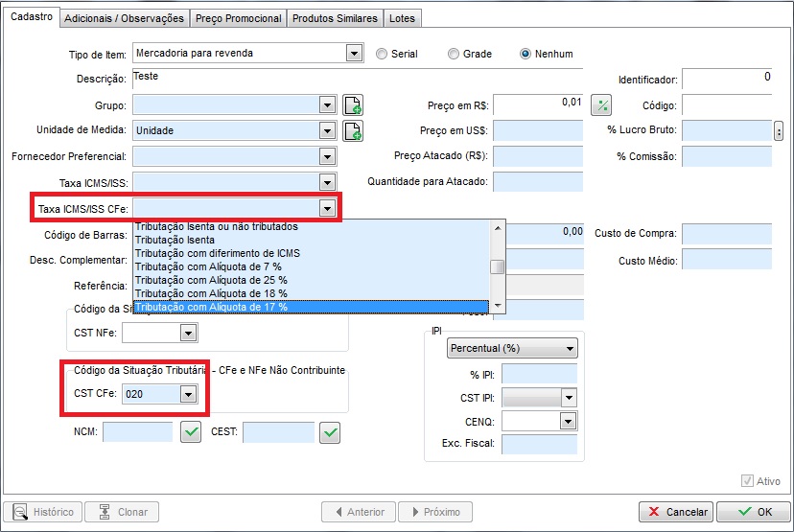Toggle the Ativo checkbox

[748, 480]
